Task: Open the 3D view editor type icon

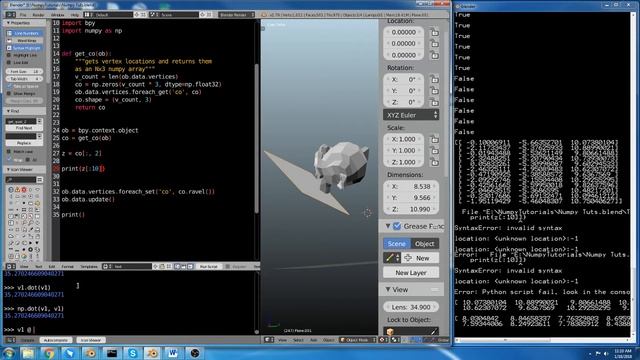Action: click(269, 340)
